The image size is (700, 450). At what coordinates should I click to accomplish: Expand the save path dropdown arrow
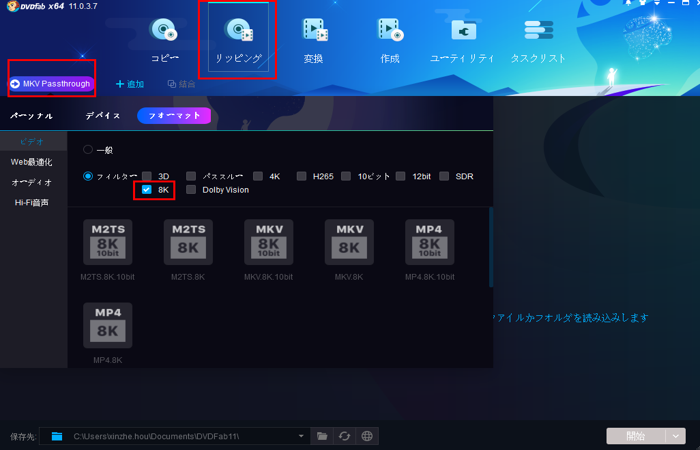301,436
